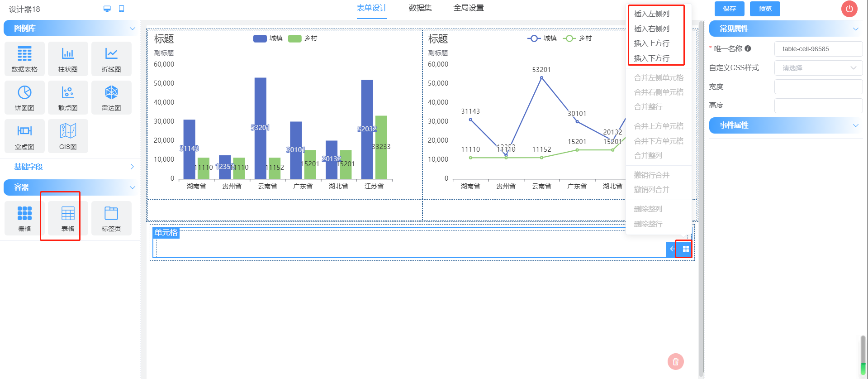Viewport: 868px width, 379px height.
Task: Open the cell grid operations icon
Action: (x=686, y=249)
